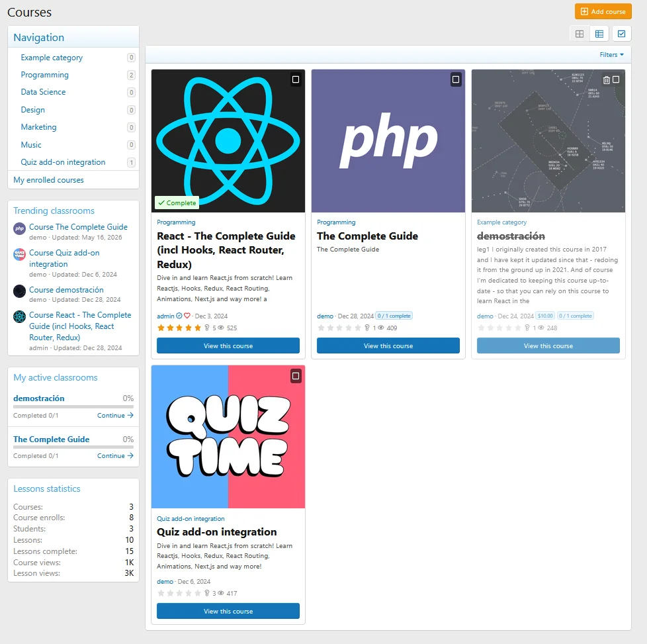The width and height of the screenshot is (647, 644).
Task: Click The Complete Guide progress bar
Action: click(73, 447)
